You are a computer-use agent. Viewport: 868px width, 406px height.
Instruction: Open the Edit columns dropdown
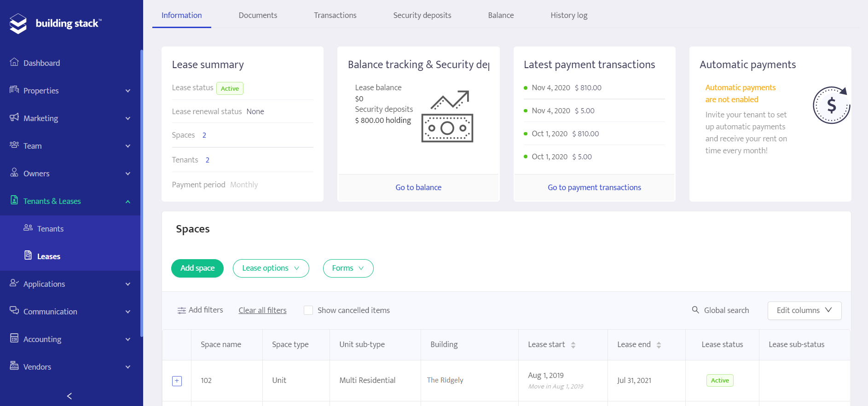804,310
